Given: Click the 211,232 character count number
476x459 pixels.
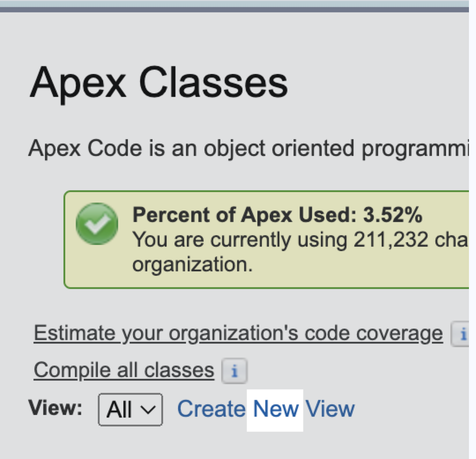Looking at the screenshot, I should coord(391,240).
